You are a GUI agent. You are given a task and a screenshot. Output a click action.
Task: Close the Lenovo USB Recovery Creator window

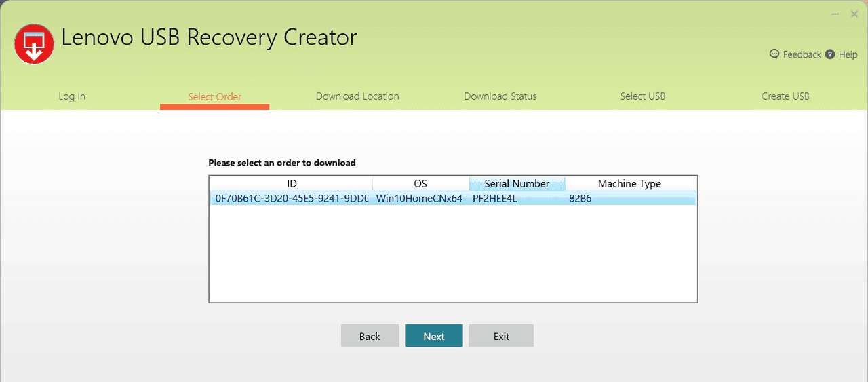pyautogui.click(x=854, y=14)
